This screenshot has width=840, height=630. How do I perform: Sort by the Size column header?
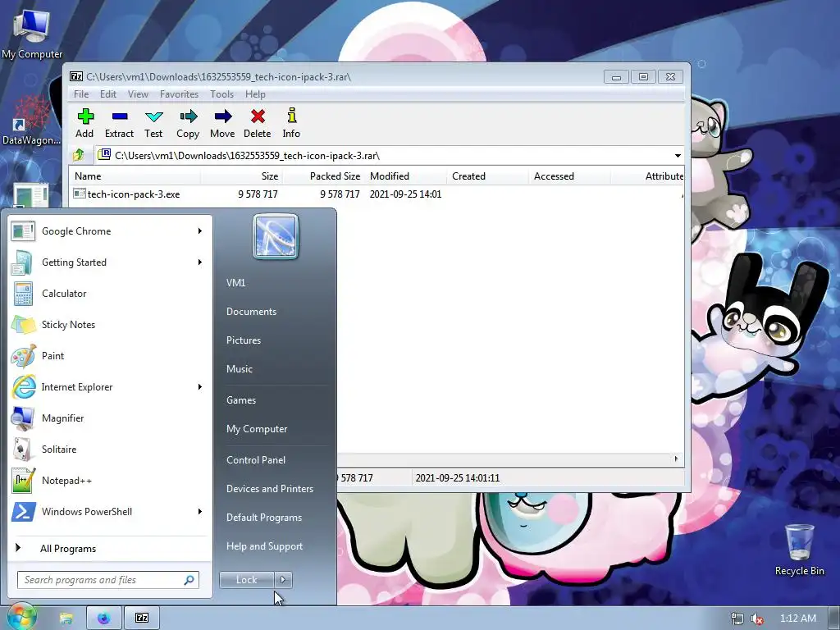coord(241,176)
